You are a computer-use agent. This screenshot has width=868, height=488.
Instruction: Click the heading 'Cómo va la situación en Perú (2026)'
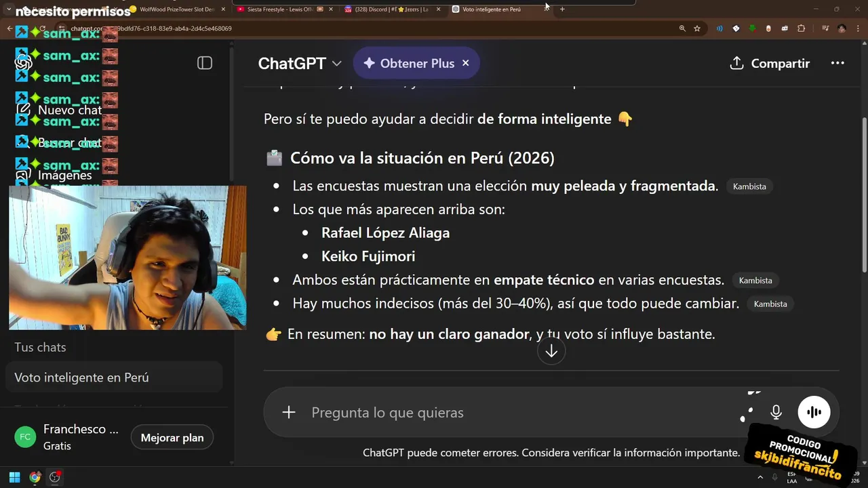[x=422, y=158]
